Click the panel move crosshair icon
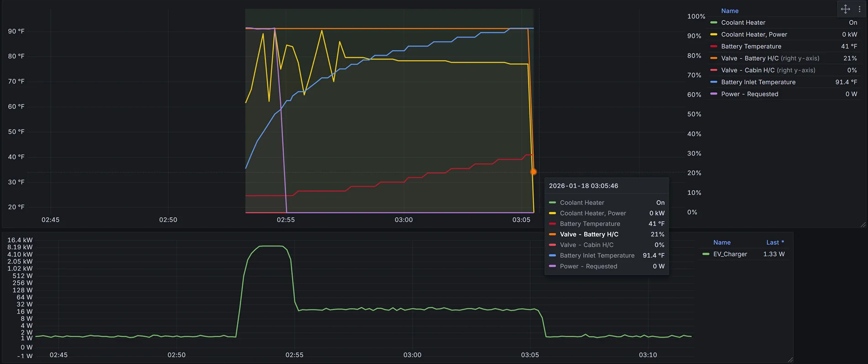This screenshot has height=364, width=868. [845, 9]
